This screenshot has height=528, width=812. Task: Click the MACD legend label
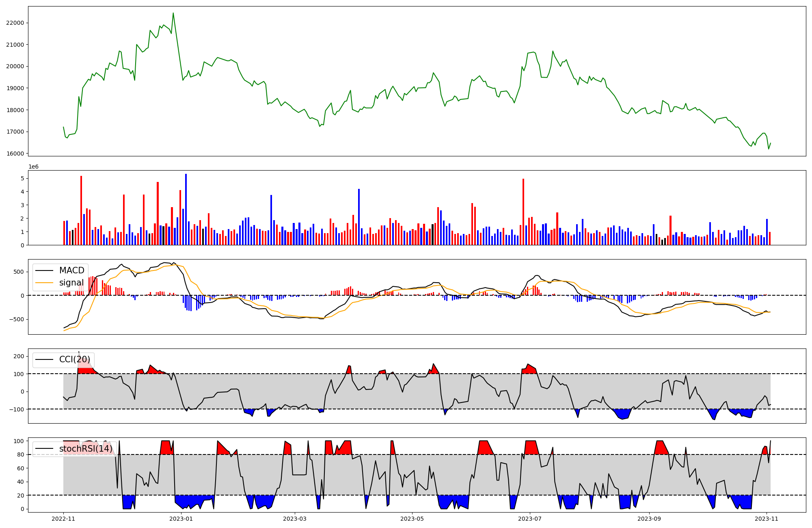point(71,270)
